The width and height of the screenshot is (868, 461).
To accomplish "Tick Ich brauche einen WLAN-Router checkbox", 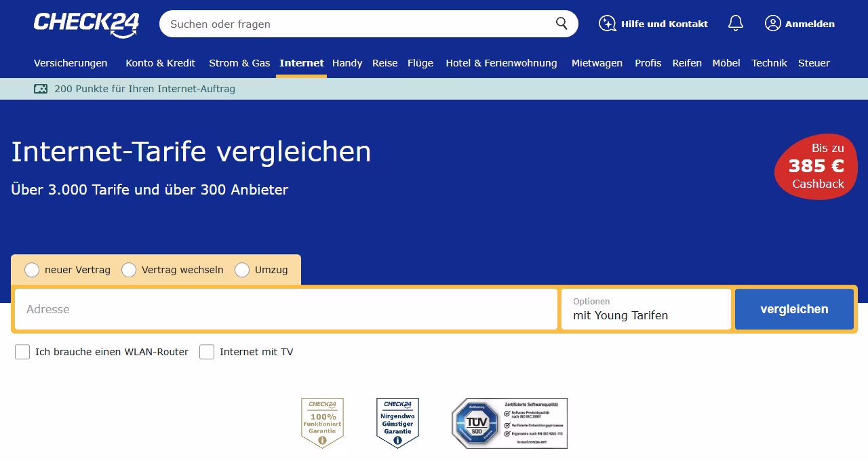I will [x=22, y=352].
